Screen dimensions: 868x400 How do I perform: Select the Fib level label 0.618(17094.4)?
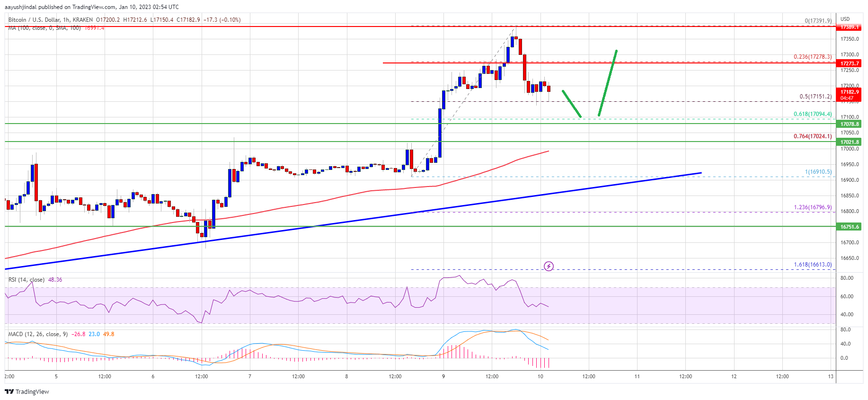click(x=813, y=114)
